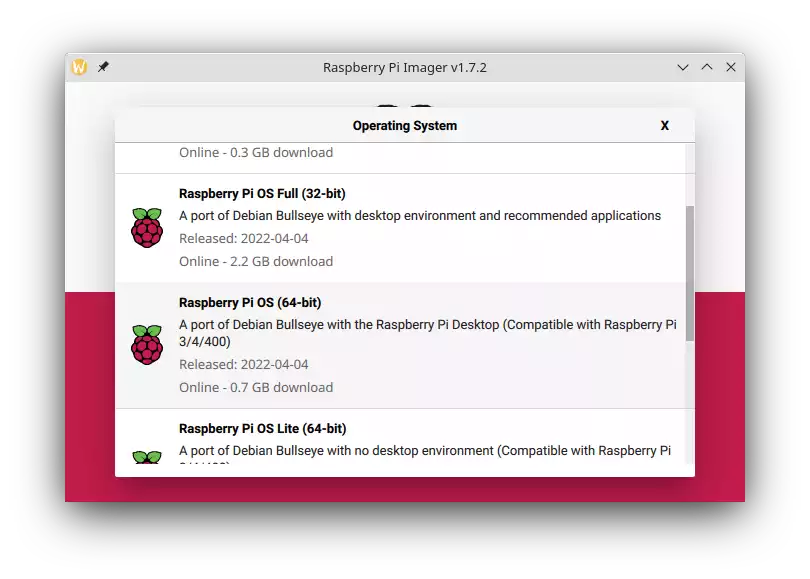Choose the Raspberry Pi OS (64-bit) title
Viewport: 810px width, 579px height.
pos(250,303)
